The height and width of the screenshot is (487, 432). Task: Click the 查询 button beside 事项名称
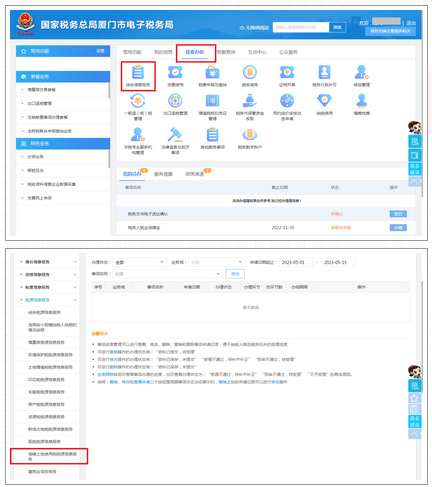click(x=235, y=274)
